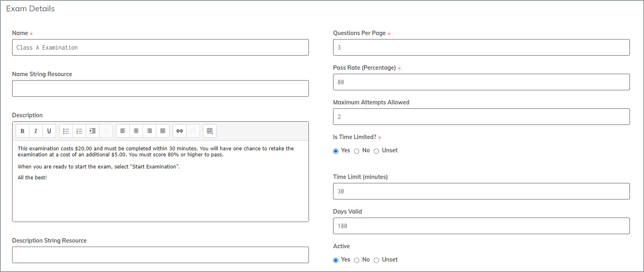
Task: Set Is Time Limited to Yes
Action: (335, 151)
